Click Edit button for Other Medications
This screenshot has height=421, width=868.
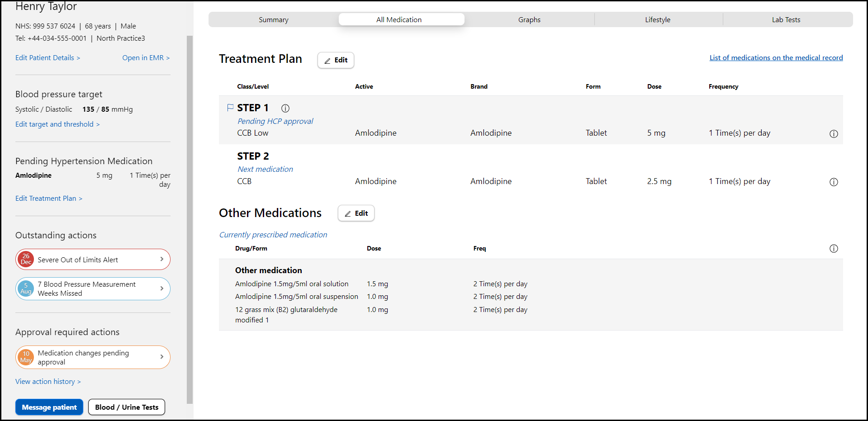(x=356, y=213)
